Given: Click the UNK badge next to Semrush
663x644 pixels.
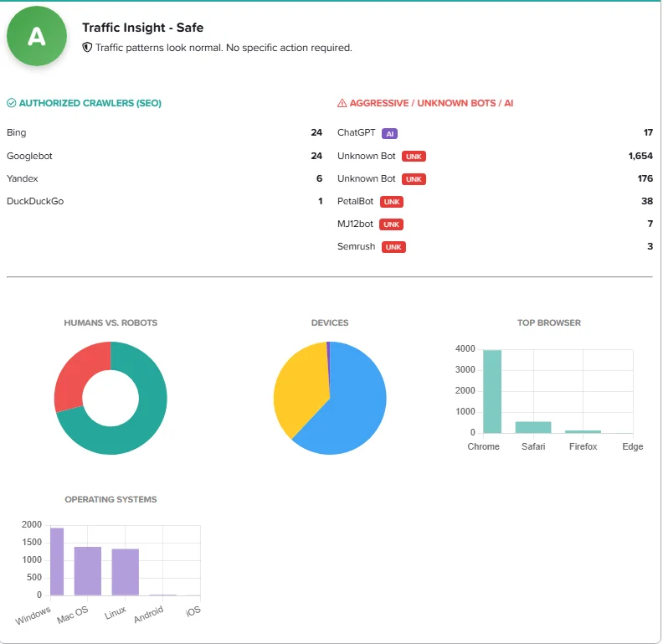Looking at the screenshot, I should [393, 247].
